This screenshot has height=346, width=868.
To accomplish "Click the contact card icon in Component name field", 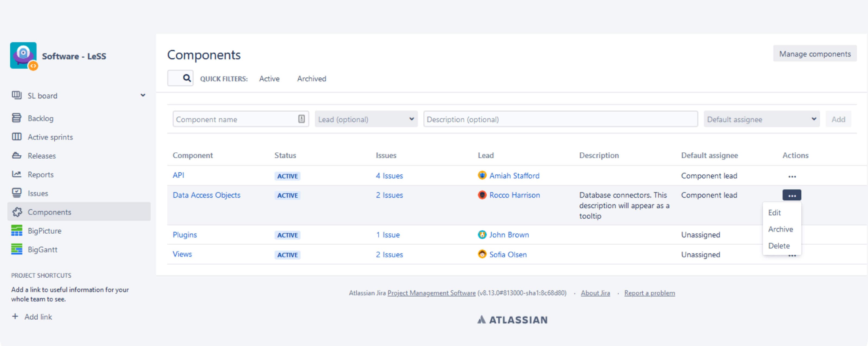I will (301, 119).
